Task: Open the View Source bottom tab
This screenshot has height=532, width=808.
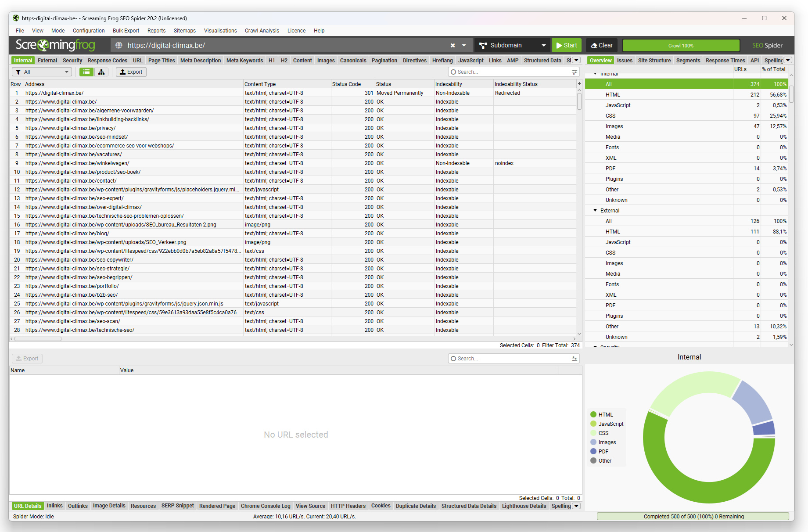Action: coord(310,506)
